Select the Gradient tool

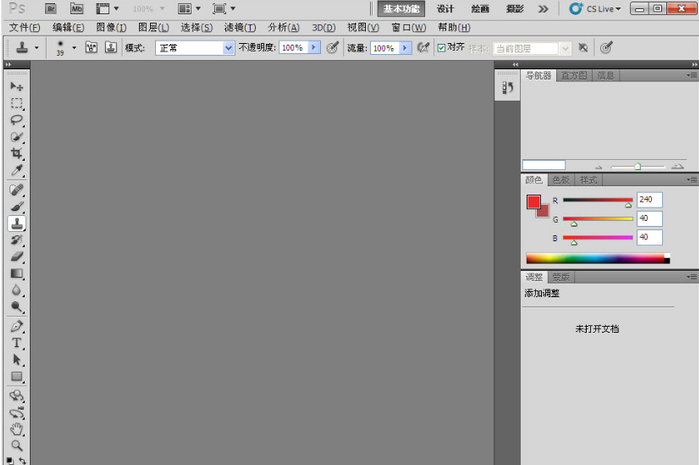[16, 273]
